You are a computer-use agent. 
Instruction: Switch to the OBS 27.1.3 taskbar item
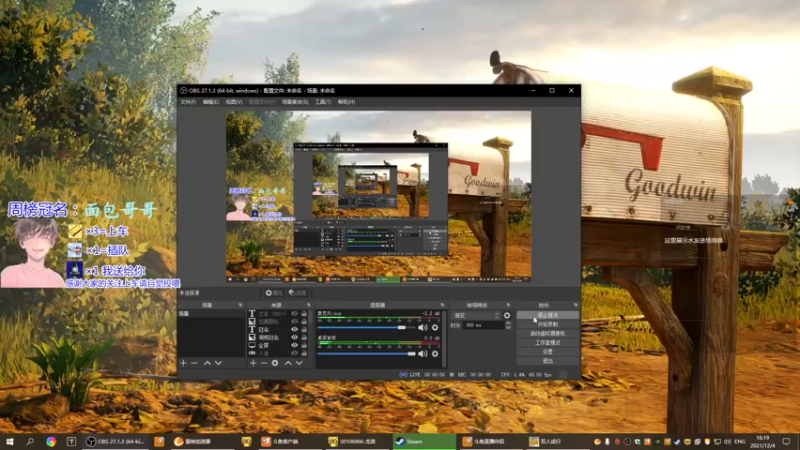115,441
